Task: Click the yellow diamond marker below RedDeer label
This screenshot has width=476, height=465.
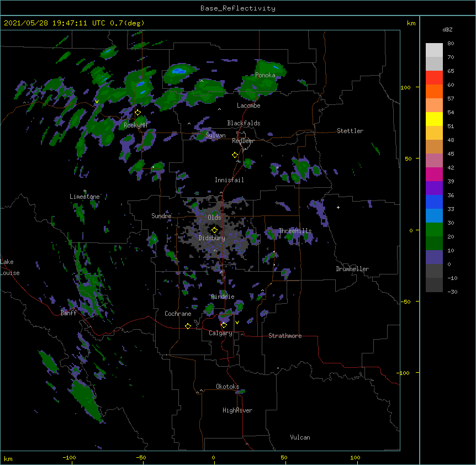Action: click(x=235, y=155)
